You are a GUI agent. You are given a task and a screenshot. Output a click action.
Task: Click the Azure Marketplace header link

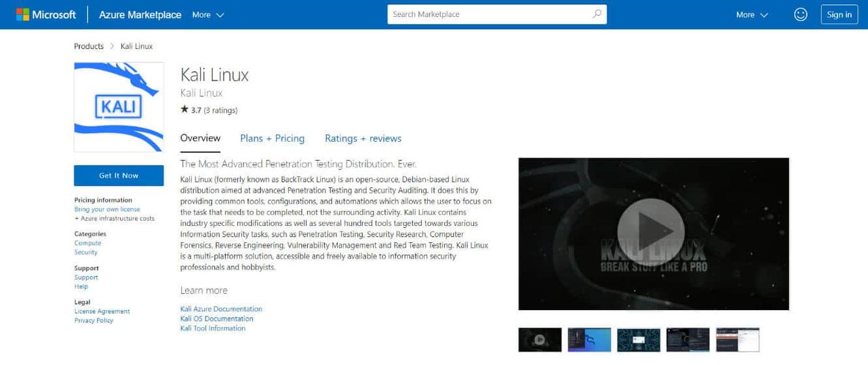pos(140,14)
